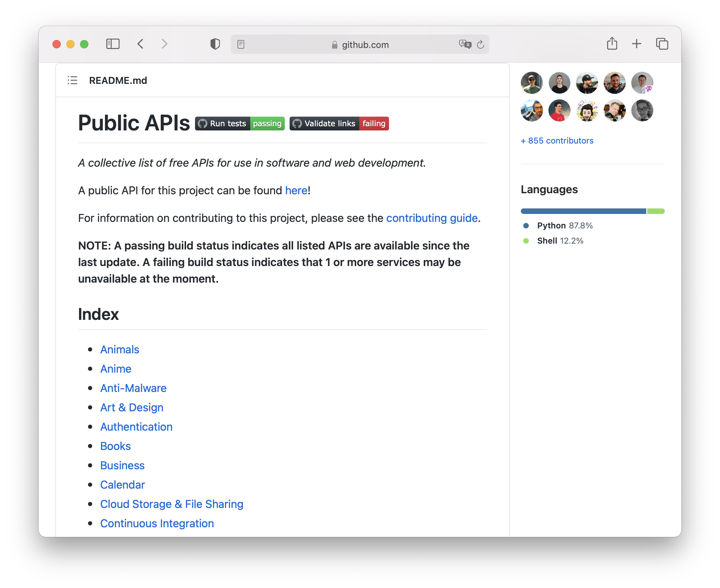
Task: Open the Safari share sheet
Action: coord(612,44)
